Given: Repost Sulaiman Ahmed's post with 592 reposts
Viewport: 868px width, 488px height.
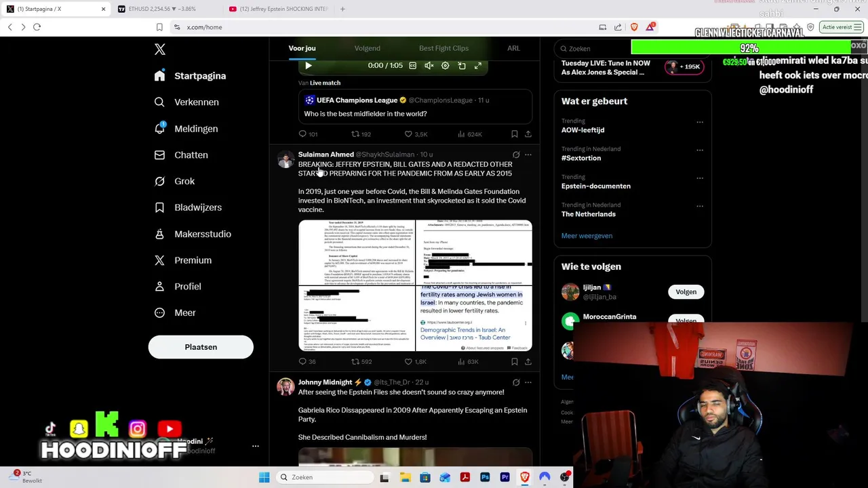Looking at the screenshot, I should (x=361, y=362).
